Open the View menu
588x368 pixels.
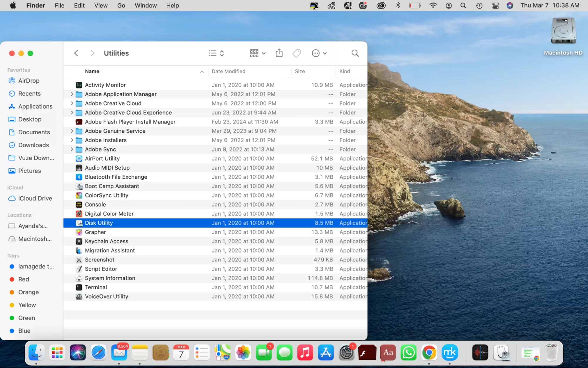101,5
